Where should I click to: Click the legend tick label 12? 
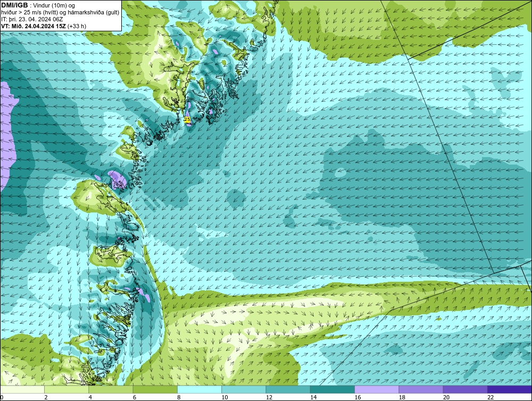click(269, 398)
